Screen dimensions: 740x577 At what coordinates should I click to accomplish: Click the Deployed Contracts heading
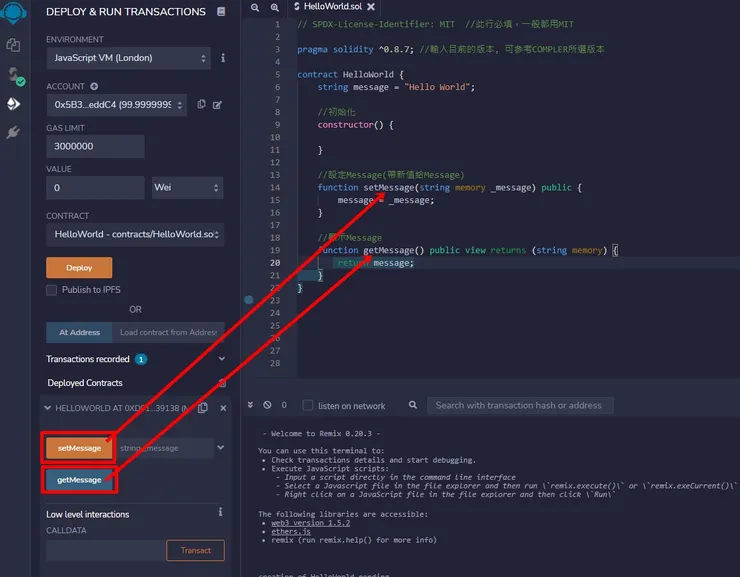[85, 383]
